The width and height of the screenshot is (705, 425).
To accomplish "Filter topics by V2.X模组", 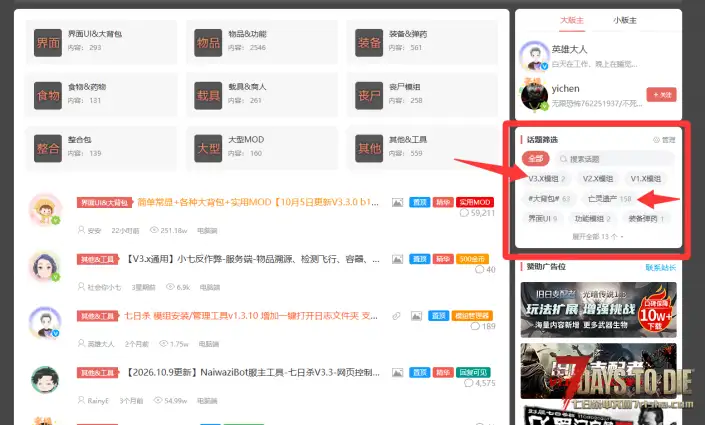I will [x=598, y=179].
